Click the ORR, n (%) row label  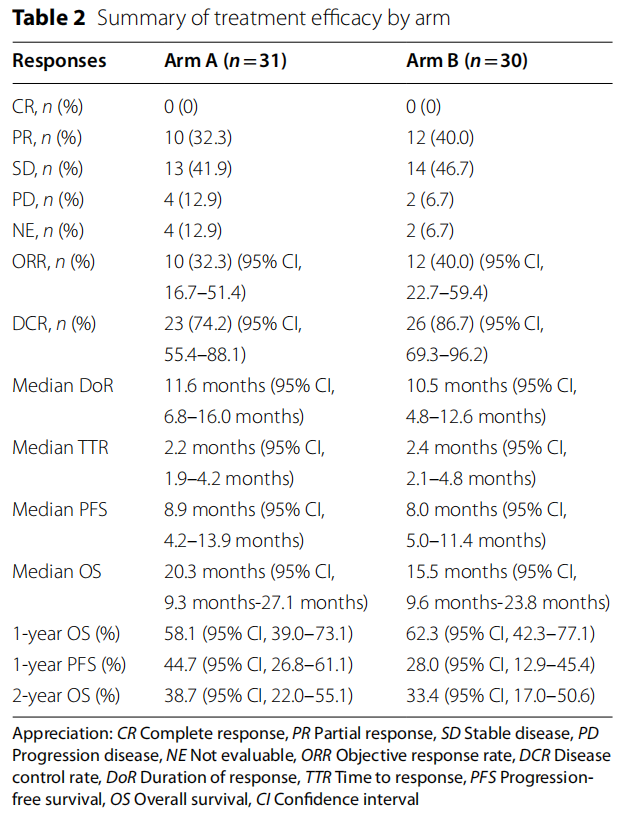[53, 263]
